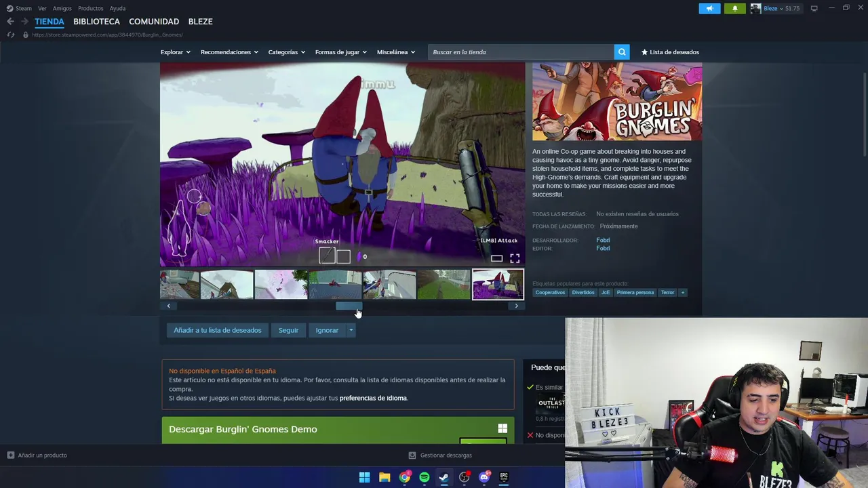Expand the Categorías store menu
Image resolution: width=868 pixels, height=488 pixels.
point(286,52)
